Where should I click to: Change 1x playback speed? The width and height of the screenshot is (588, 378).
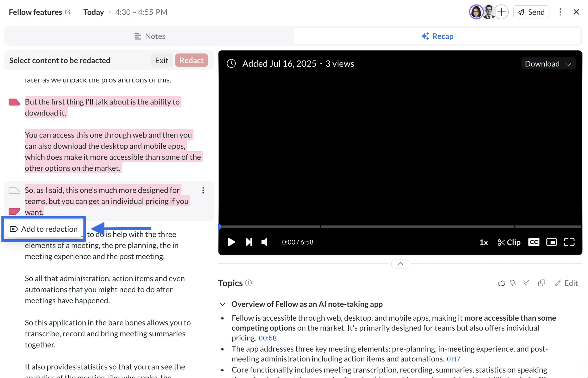[484, 242]
